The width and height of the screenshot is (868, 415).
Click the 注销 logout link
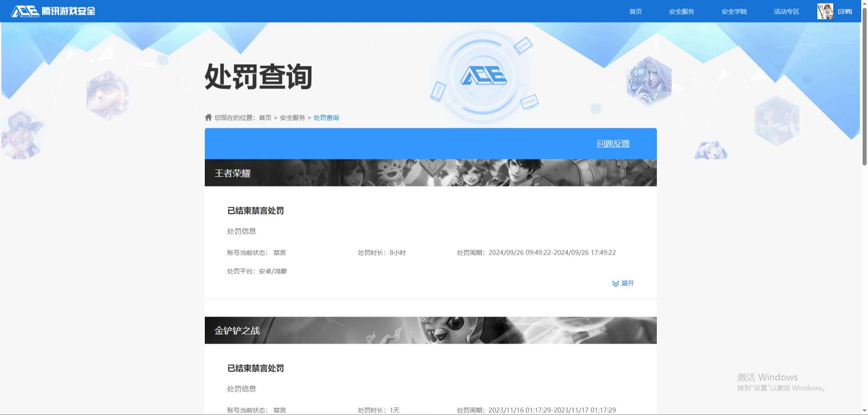click(x=844, y=11)
